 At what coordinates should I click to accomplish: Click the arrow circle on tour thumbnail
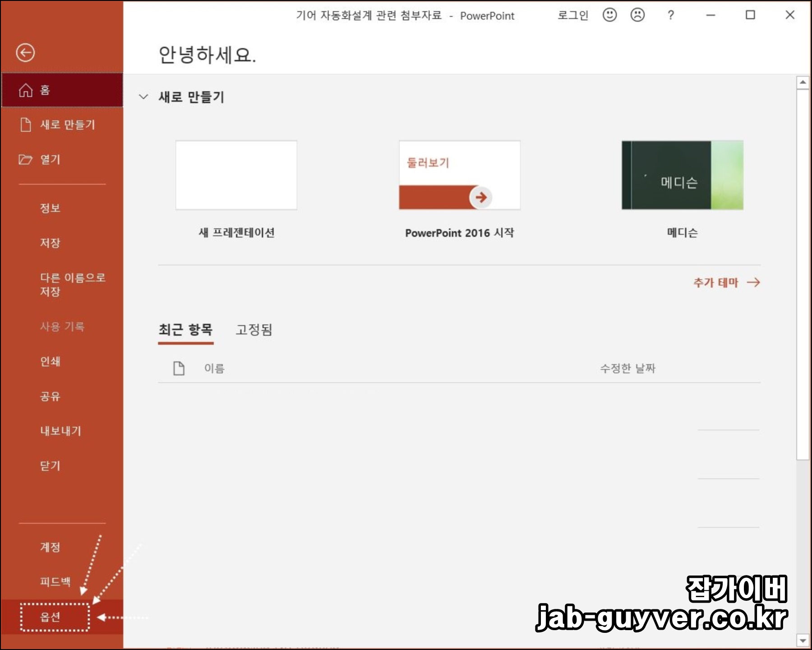click(481, 197)
